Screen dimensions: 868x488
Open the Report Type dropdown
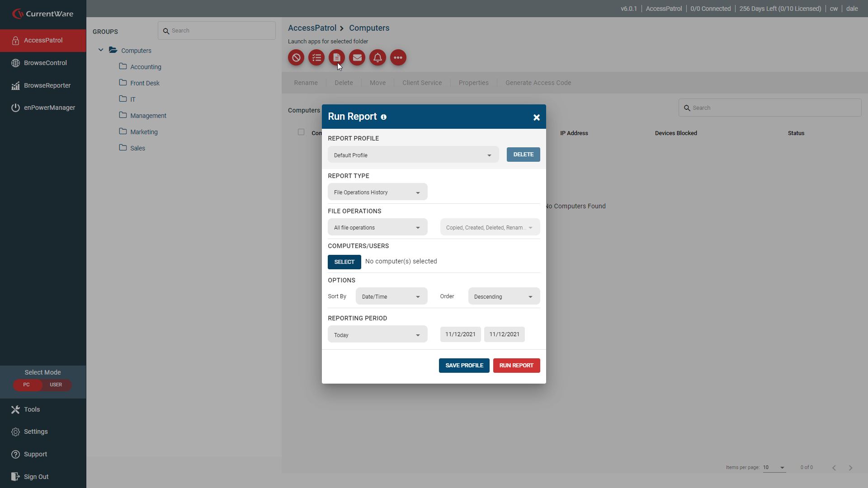[377, 192]
